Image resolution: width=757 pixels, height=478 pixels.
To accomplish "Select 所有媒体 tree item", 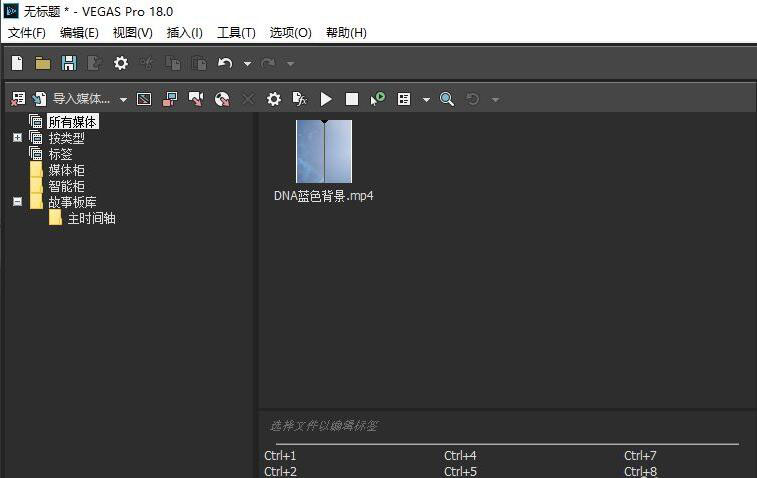I will (72, 122).
